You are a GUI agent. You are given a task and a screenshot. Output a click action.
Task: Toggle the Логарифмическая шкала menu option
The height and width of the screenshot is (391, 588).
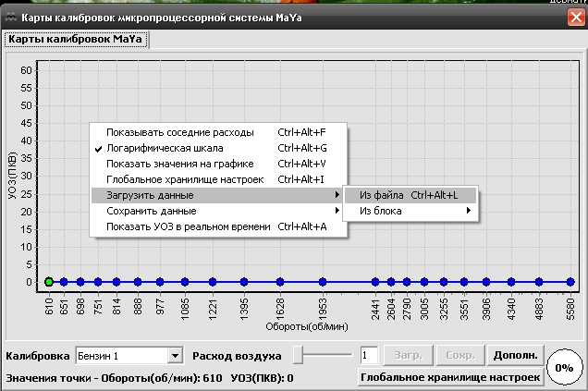point(165,148)
